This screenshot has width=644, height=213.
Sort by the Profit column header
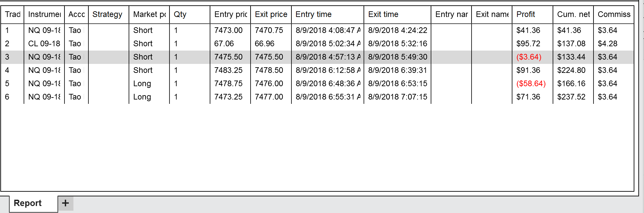pyautogui.click(x=532, y=15)
